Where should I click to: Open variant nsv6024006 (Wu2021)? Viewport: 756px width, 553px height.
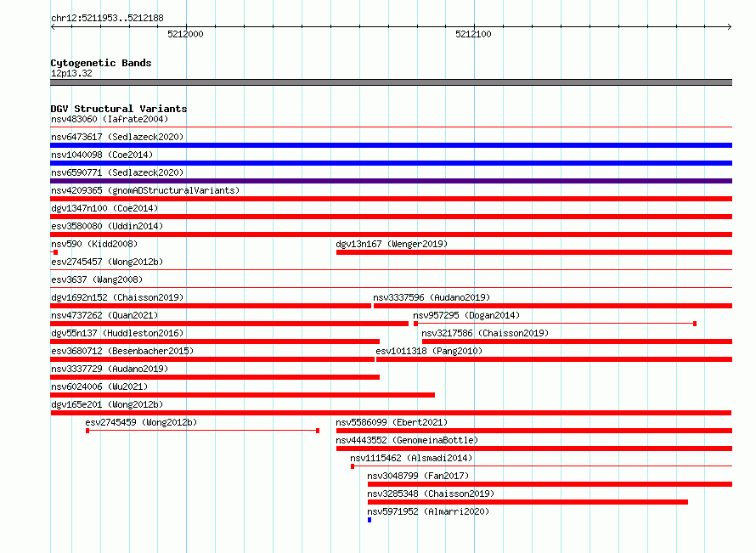99,387
